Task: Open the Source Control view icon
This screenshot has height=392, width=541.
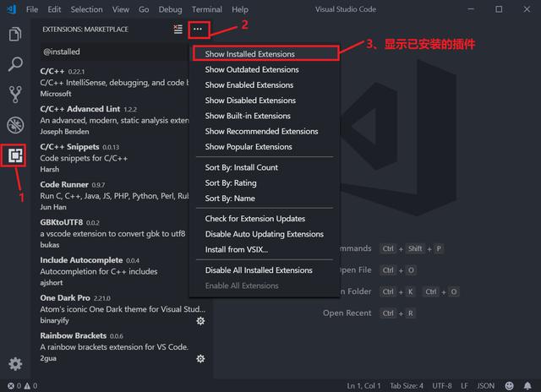Action: click(15, 95)
